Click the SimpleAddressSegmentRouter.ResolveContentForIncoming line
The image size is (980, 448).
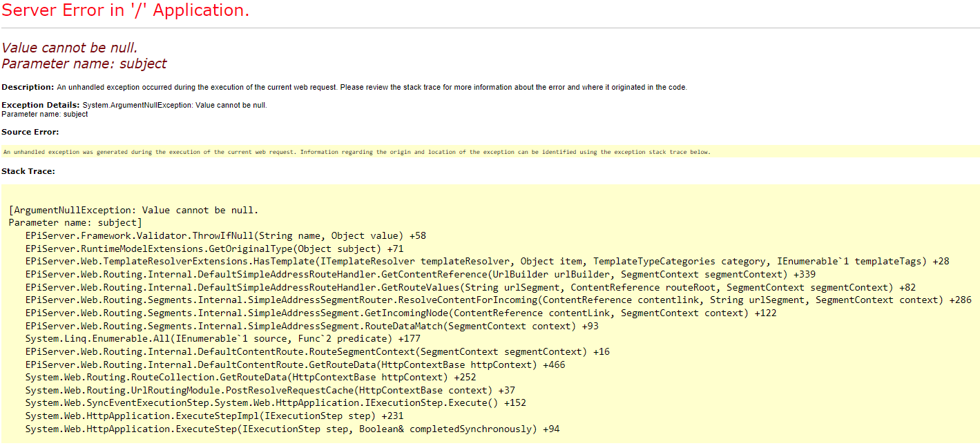498,300
